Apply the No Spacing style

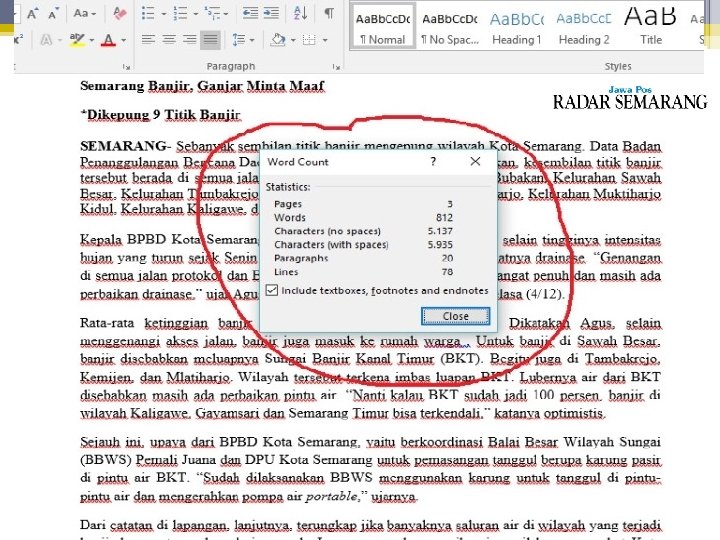coord(450,26)
